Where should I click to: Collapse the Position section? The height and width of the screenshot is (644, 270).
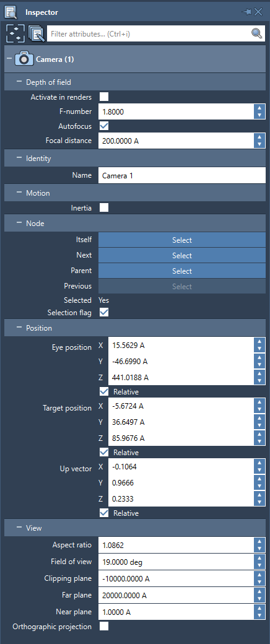coord(19,328)
